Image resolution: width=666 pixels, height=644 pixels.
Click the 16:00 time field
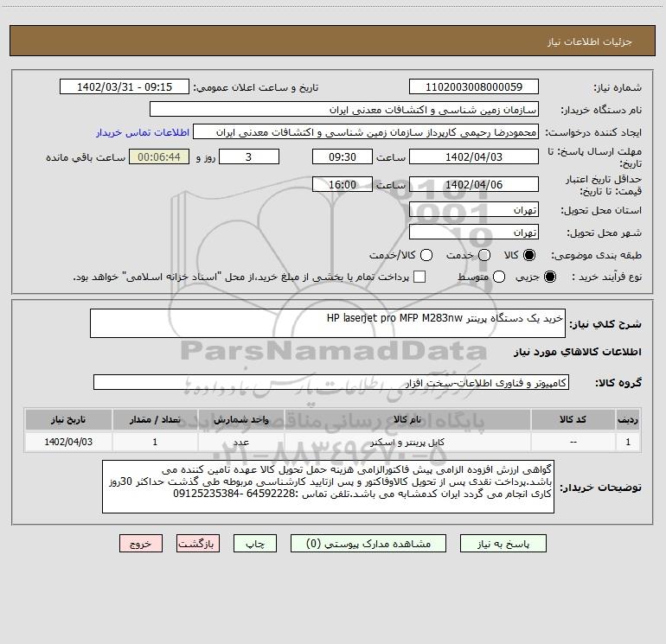pyautogui.click(x=343, y=185)
